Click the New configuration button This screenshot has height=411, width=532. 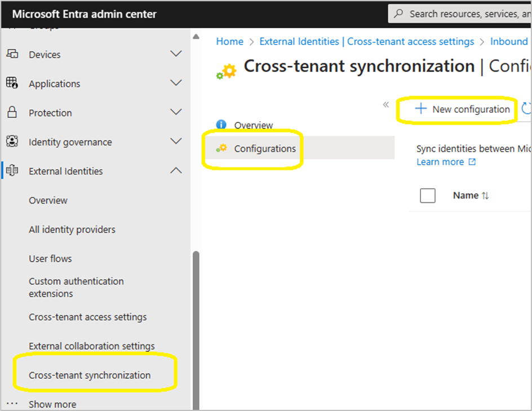463,109
